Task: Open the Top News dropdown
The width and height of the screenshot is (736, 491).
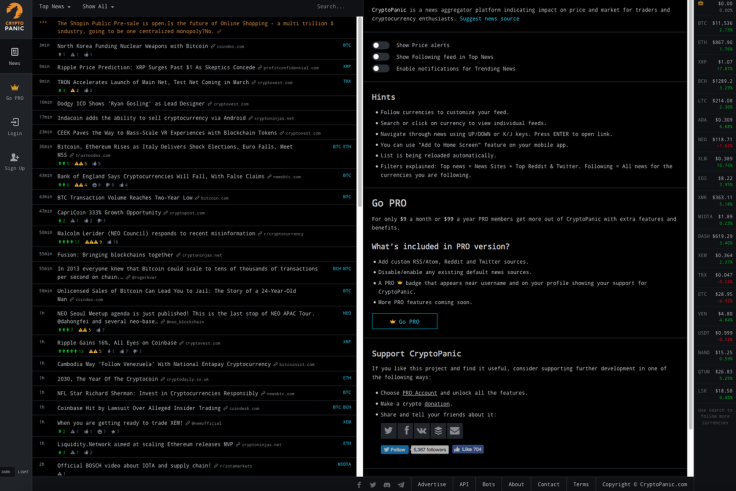Action: click(x=54, y=7)
